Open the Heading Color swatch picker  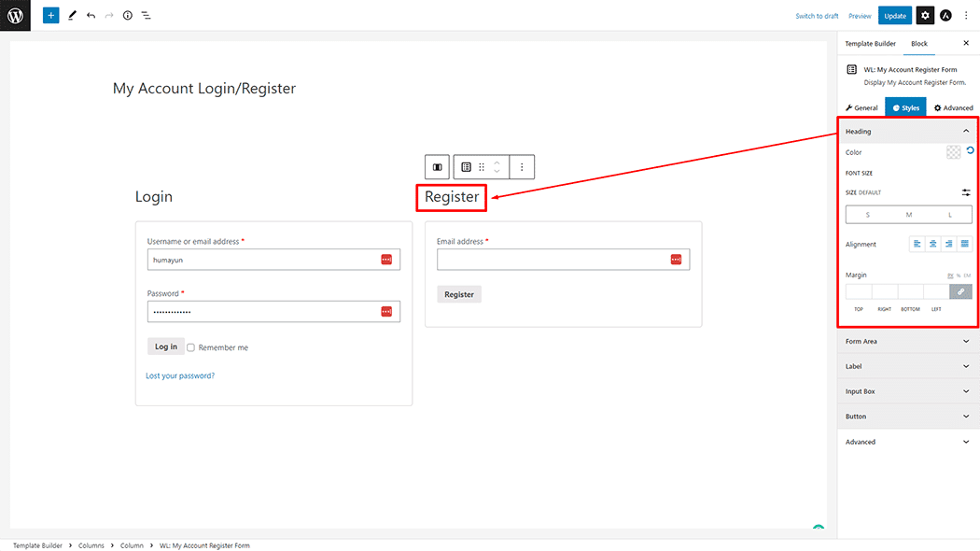click(x=953, y=151)
